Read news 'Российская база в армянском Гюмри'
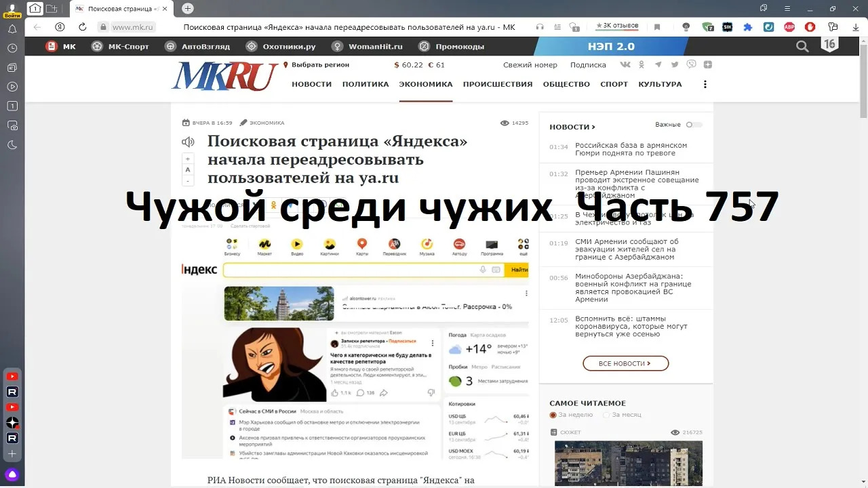 point(631,149)
